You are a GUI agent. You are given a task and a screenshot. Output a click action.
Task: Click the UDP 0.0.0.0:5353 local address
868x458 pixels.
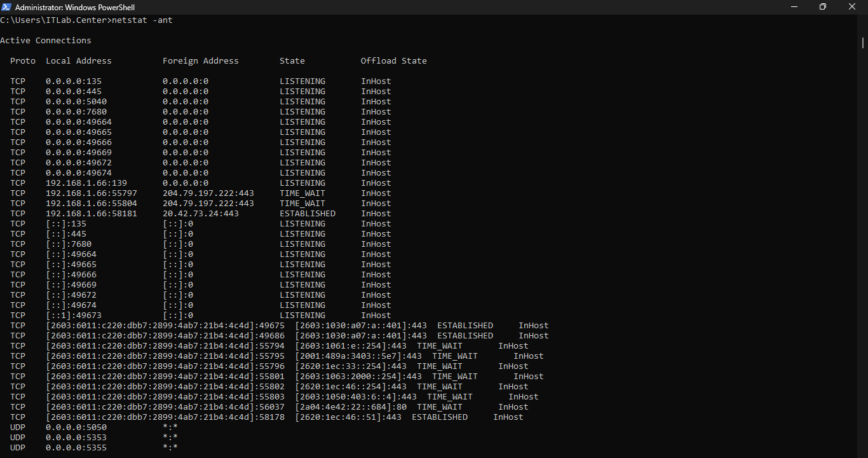click(x=76, y=438)
